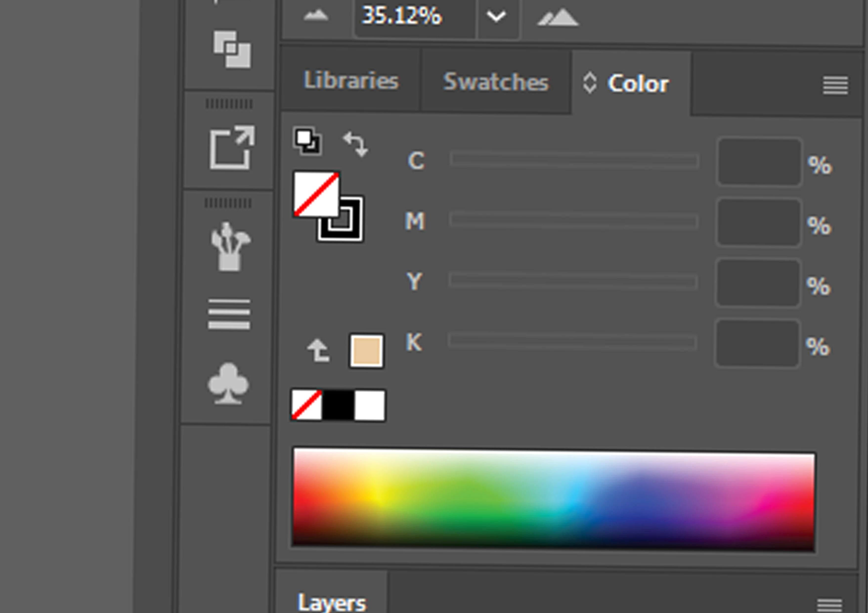Click the zoom out small mountains icon

click(316, 16)
